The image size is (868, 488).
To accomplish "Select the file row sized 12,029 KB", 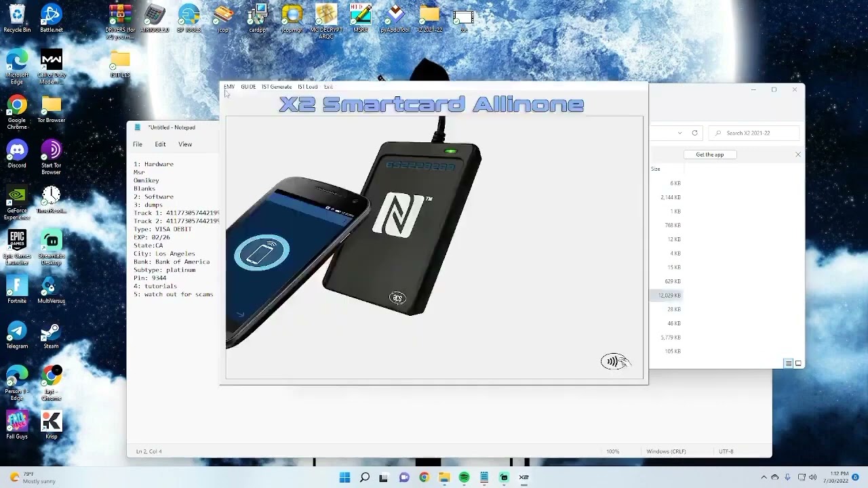I will [x=665, y=296].
